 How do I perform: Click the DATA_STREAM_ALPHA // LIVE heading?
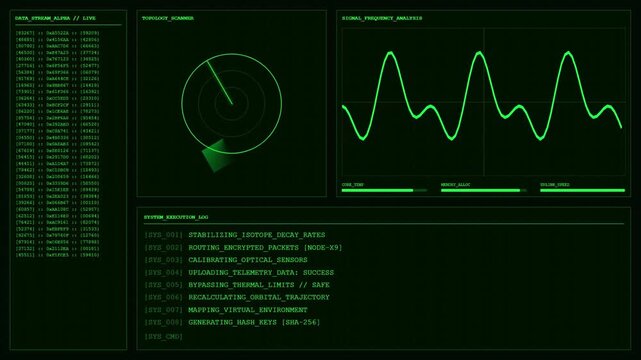pyautogui.click(x=55, y=18)
